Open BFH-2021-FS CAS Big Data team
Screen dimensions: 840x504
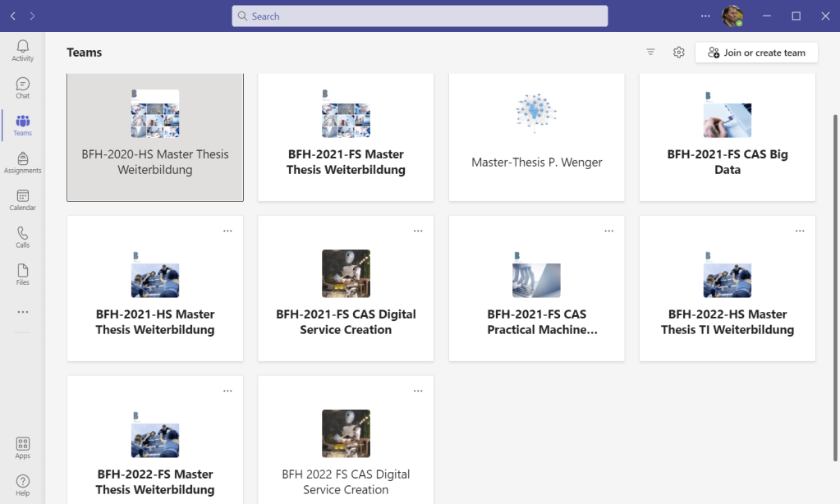pos(727,137)
